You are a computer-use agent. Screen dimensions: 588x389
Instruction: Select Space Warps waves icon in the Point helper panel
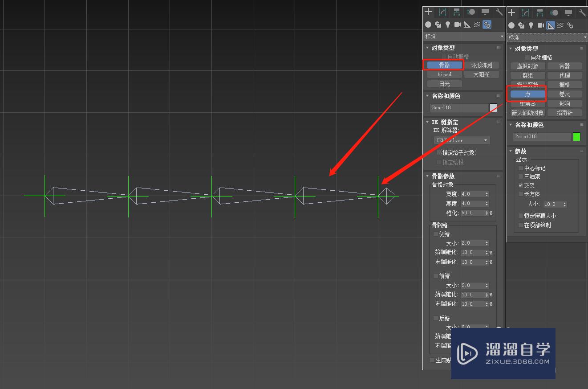[560, 25]
